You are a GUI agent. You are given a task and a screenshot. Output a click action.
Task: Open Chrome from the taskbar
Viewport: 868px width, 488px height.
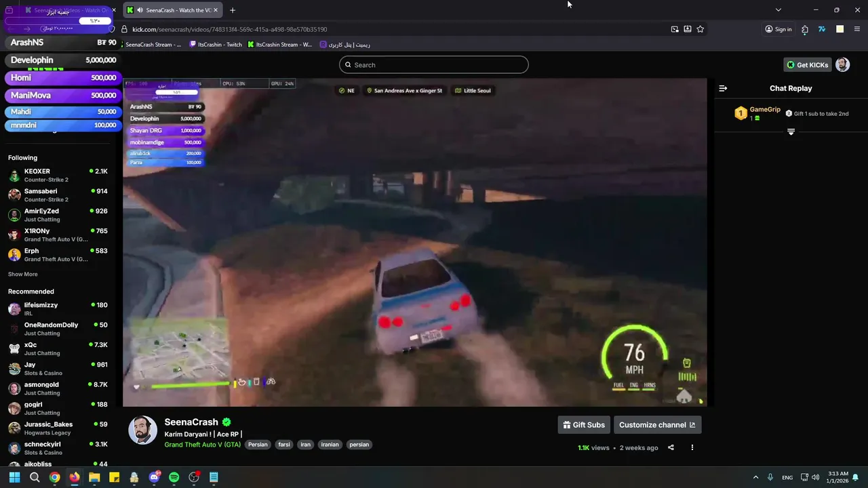pos(54,477)
